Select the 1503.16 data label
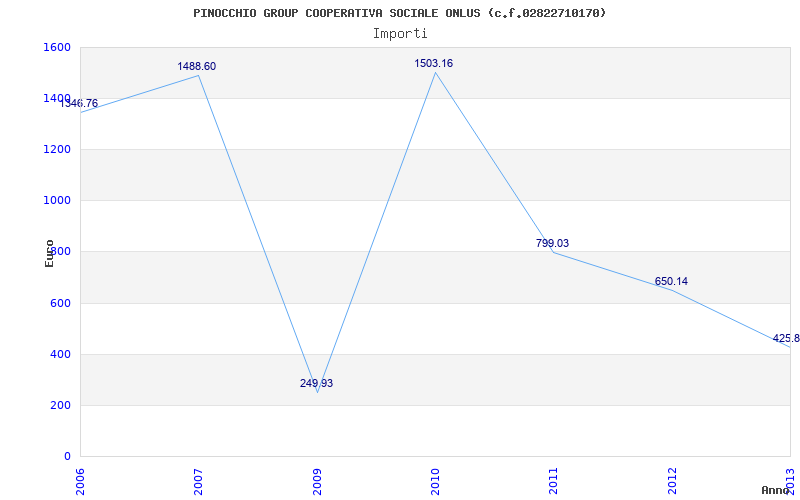Image resolution: width=800 pixels, height=500 pixels. [x=433, y=63]
